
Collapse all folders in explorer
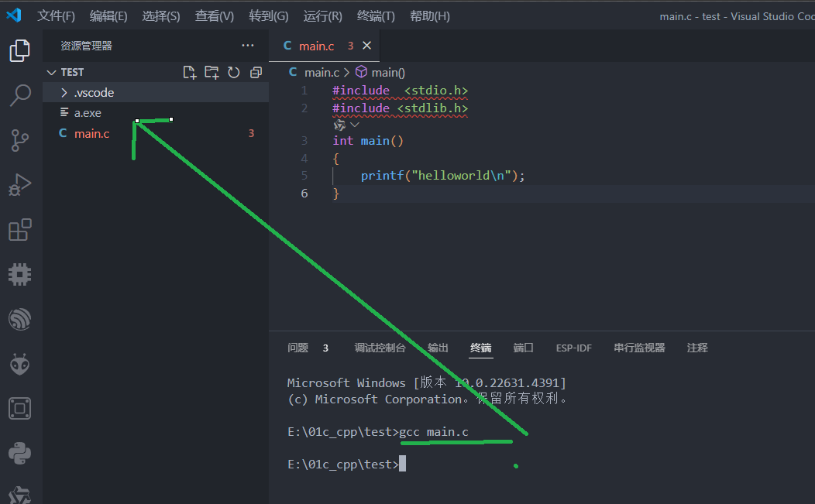point(256,72)
